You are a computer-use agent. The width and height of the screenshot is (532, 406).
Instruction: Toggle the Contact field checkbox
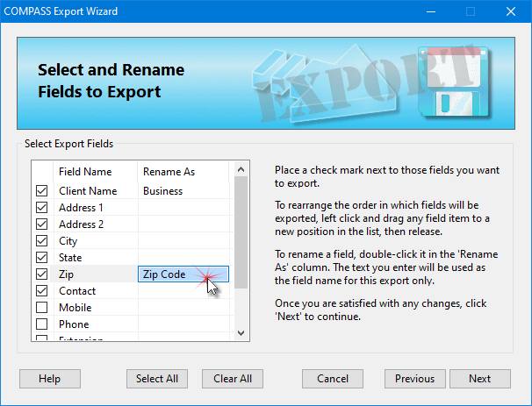click(42, 291)
